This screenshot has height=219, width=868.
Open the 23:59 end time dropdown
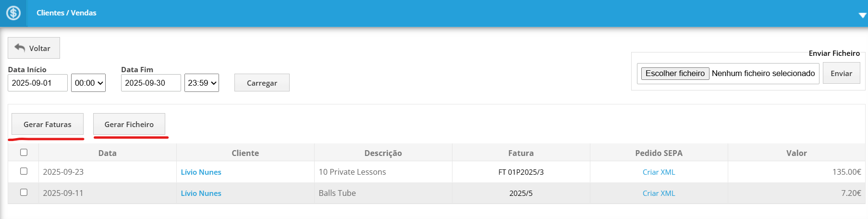pos(202,83)
